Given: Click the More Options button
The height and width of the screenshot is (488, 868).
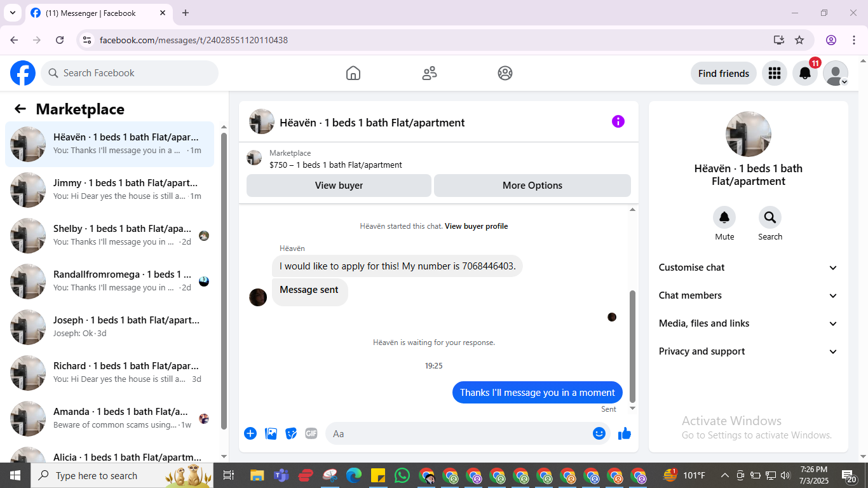Looking at the screenshot, I should (532, 186).
